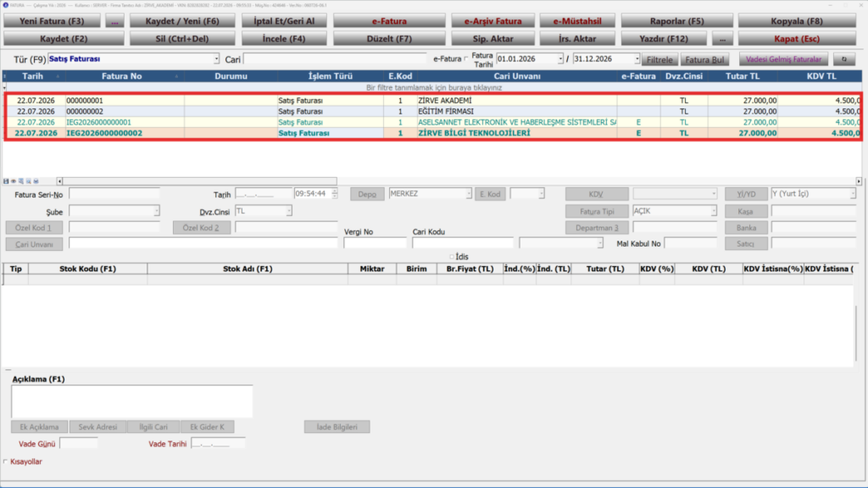
Task: Click the save icon under the invoice grid
Action: [6, 181]
